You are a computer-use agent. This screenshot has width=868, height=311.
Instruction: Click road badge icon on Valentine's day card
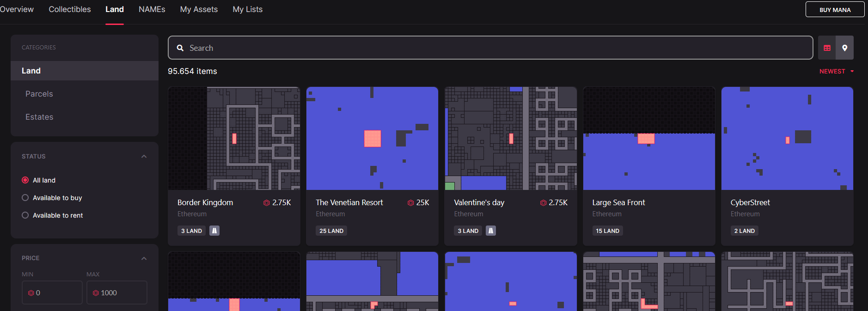(491, 231)
